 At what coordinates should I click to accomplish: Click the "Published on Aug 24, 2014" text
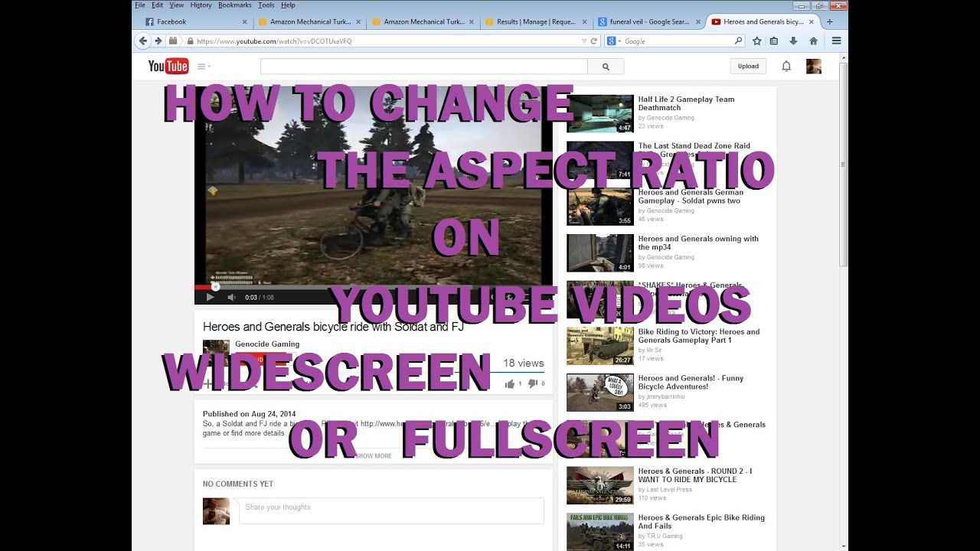pyautogui.click(x=249, y=414)
